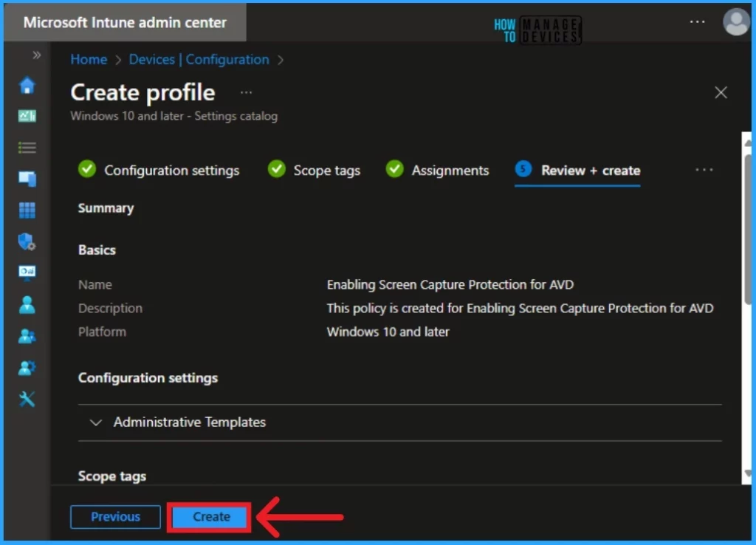Screen dimensions: 756x545
Task: Expand Administrative Templates section chevron
Action: [x=95, y=422]
